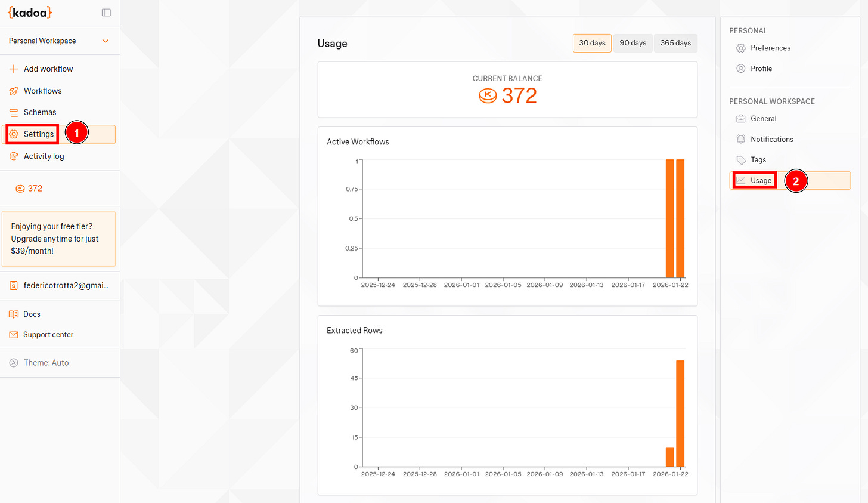Click the Tags icon in workspace settings
868x503 pixels.
coord(742,159)
